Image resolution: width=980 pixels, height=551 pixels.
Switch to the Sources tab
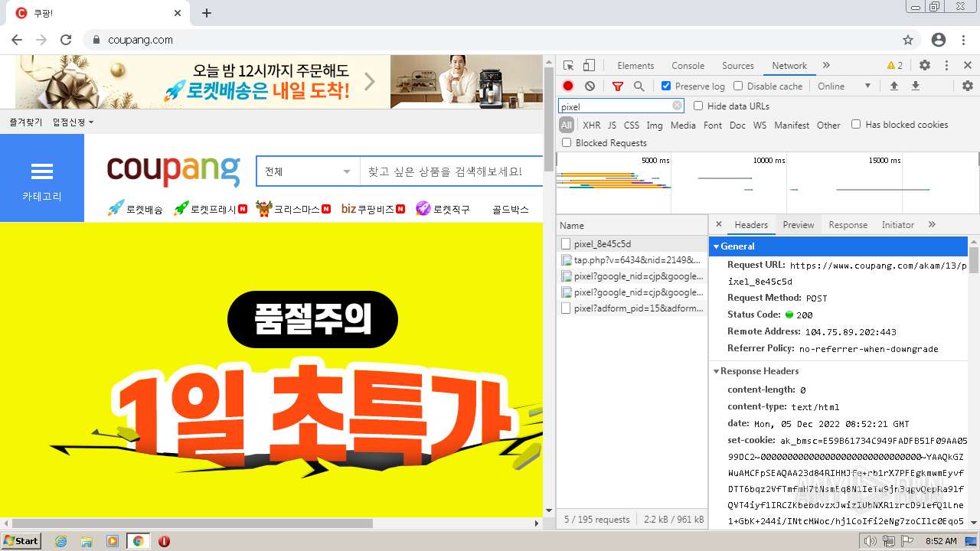click(738, 66)
